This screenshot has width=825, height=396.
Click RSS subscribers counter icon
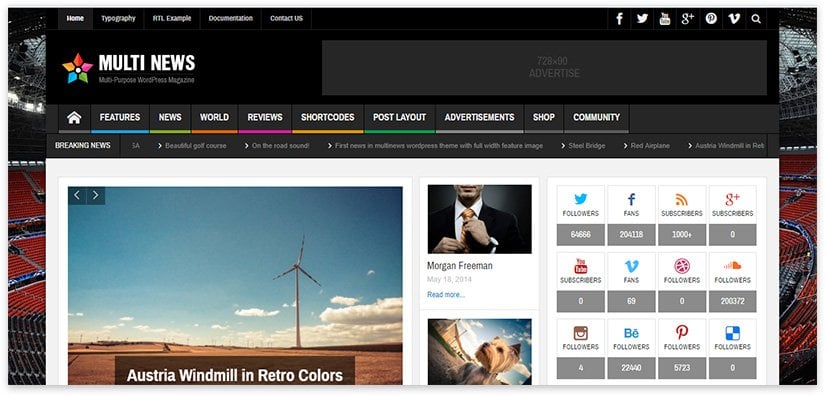[682, 200]
